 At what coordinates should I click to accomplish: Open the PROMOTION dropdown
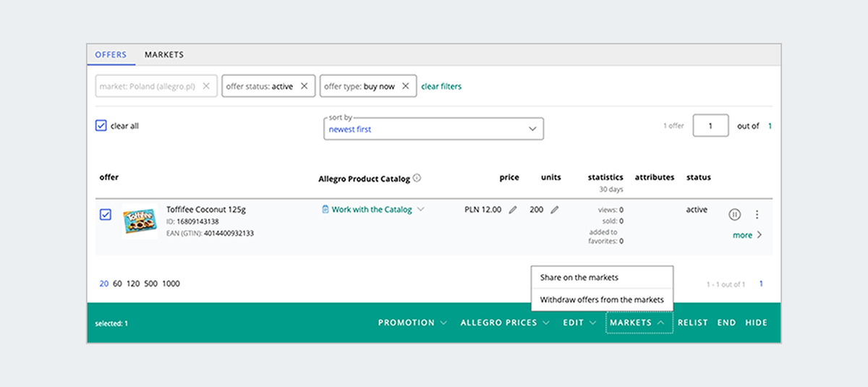412,323
